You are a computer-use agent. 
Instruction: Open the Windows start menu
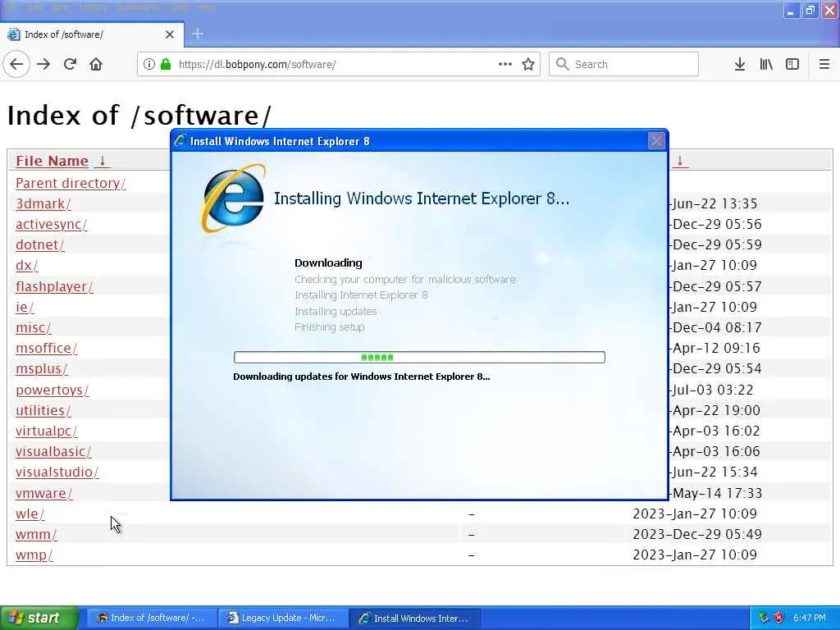click(x=39, y=618)
